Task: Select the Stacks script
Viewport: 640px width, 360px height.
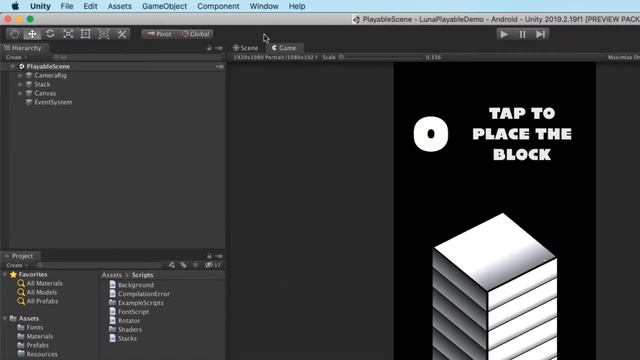Action: click(123, 339)
